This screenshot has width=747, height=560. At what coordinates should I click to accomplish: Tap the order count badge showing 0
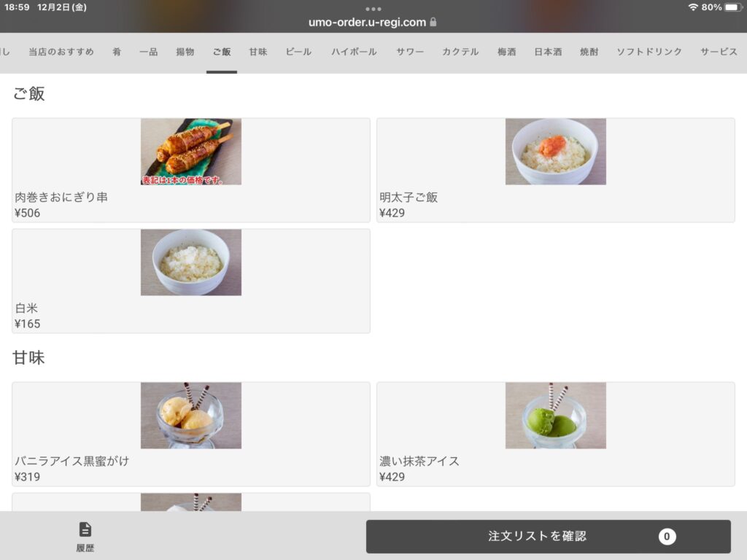pos(667,537)
